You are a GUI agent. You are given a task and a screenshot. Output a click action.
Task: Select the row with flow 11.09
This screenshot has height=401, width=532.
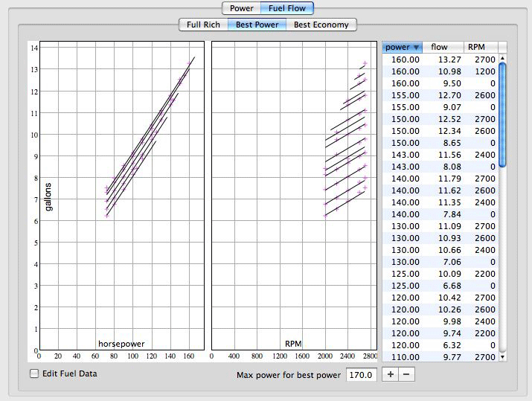tap(440, 226)
